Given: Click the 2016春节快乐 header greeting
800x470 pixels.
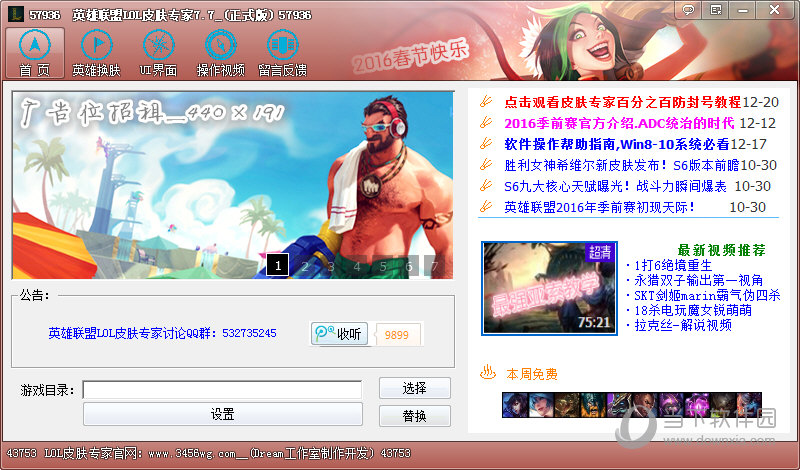Looking at the screenshot, I should pos(410,56).
